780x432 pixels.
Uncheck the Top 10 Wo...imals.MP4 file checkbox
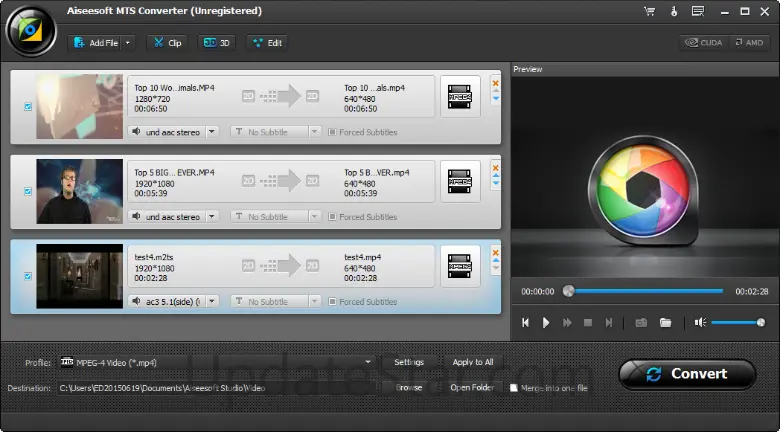28,107
